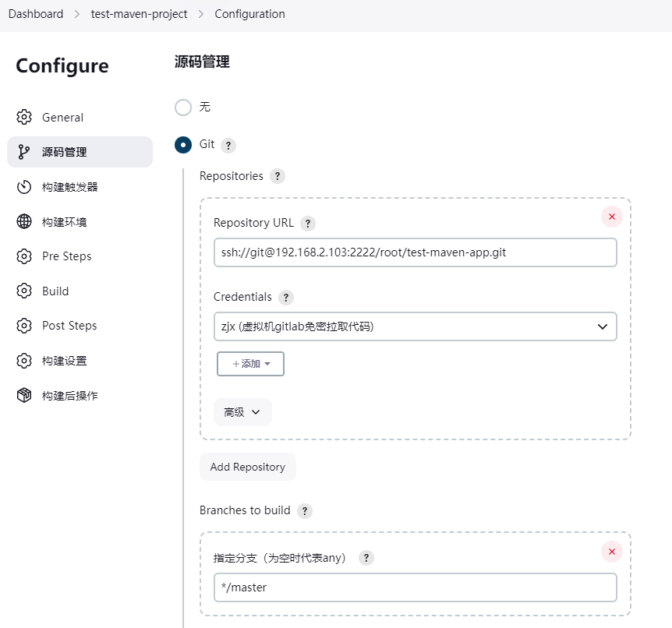
Task: Click the gear icon beside General
Action: click(x=24, y=117)
